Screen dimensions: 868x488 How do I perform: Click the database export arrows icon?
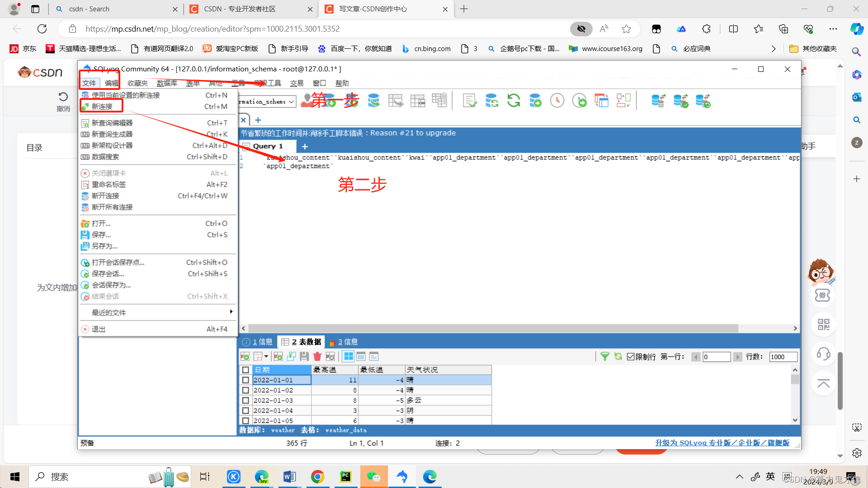658,100
